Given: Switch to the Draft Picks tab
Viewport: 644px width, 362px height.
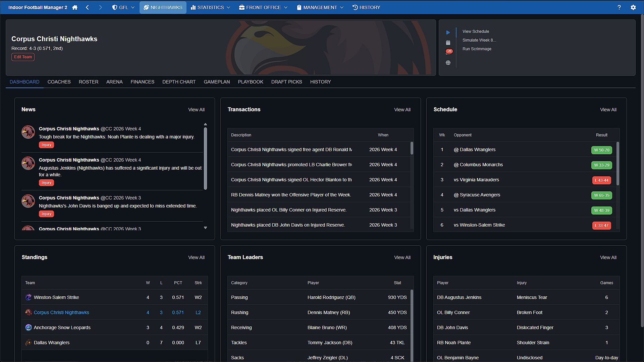Looking at the screenshot, I should pyautogui.click(x=287, y=82).
